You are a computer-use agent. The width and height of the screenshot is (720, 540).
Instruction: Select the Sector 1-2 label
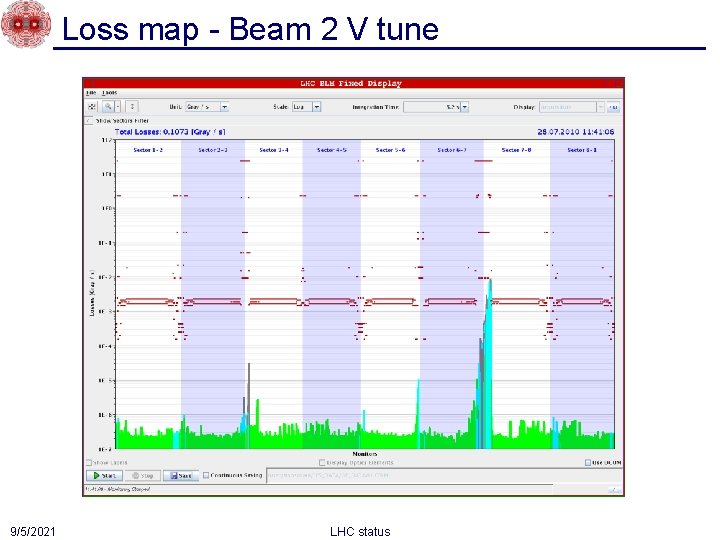pyautogui.click(x=148, y=150)
